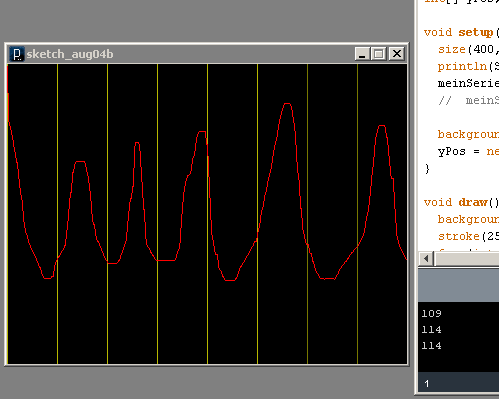This screenshot has height=399, width=499.
Task: Place cursor on the void draw line
Action: coord(461,202)
